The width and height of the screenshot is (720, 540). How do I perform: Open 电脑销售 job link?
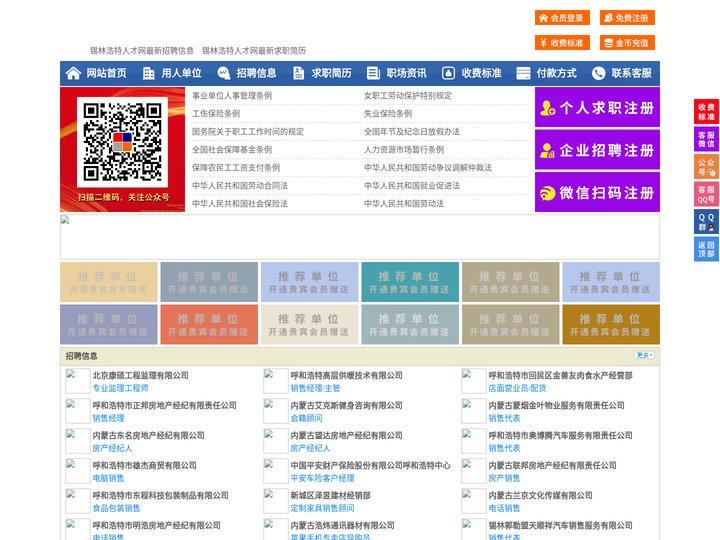(x=108, y=478)
